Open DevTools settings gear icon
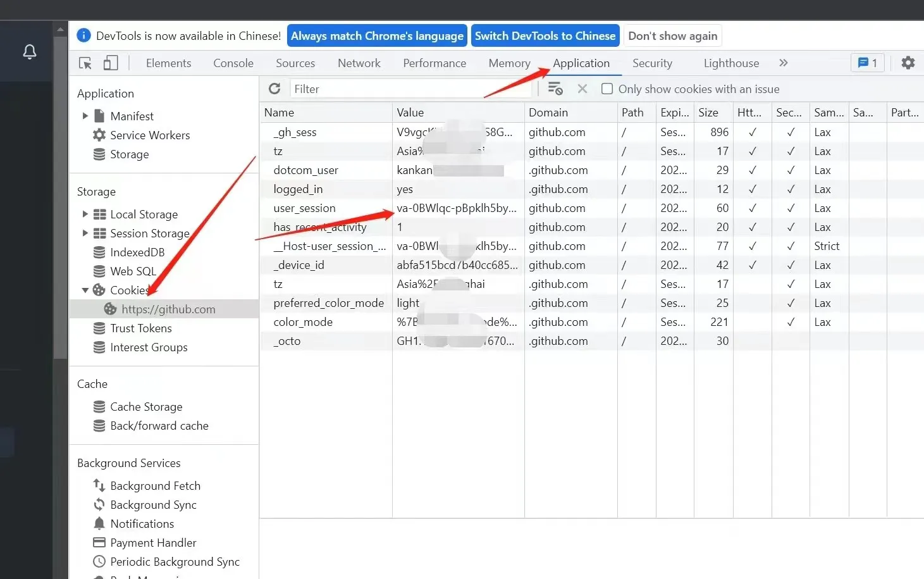This screenshot has width=924, height=579. 908,63
